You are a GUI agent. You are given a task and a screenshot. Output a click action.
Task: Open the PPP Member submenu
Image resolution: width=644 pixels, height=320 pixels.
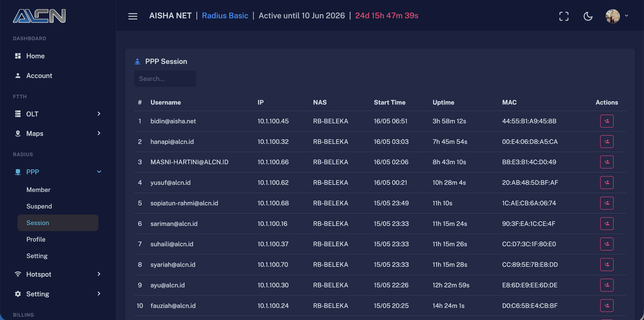click(x=38, y=190)
